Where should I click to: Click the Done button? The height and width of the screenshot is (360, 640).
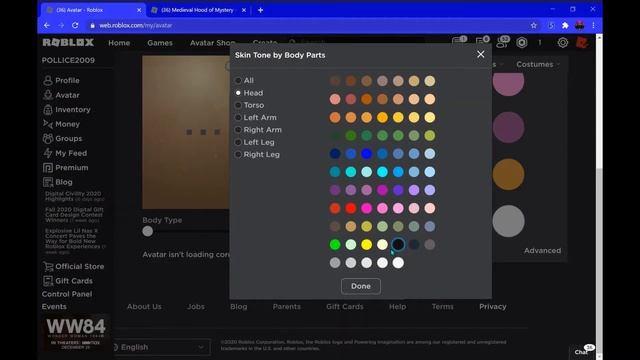tap(361, 286)
